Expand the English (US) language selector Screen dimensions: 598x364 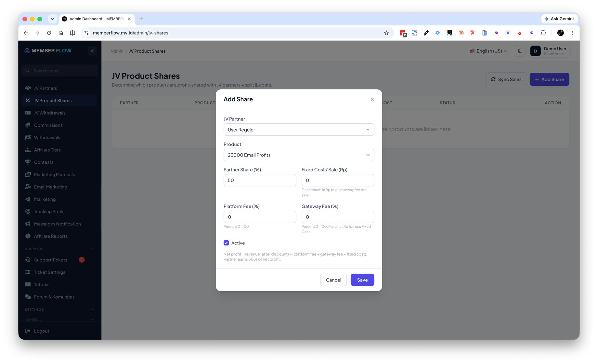pos(488,51)
